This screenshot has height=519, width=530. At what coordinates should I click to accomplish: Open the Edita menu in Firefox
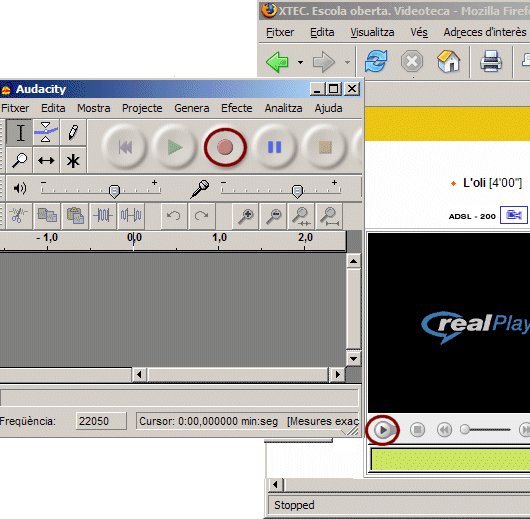[x=322, y=32]
